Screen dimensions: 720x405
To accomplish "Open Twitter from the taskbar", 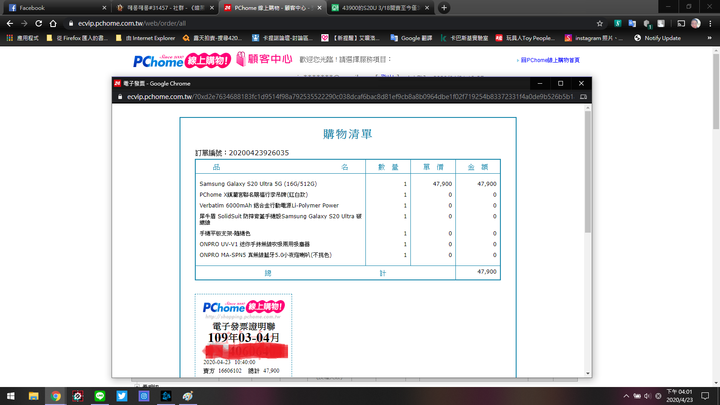I will point(122,396).
